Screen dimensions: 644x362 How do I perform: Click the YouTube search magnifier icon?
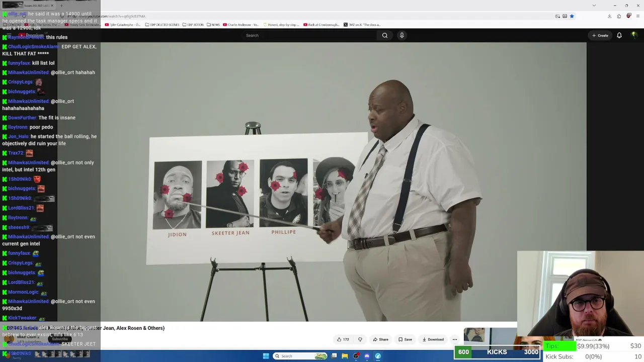pyautogui.click(x=385, y=35)
